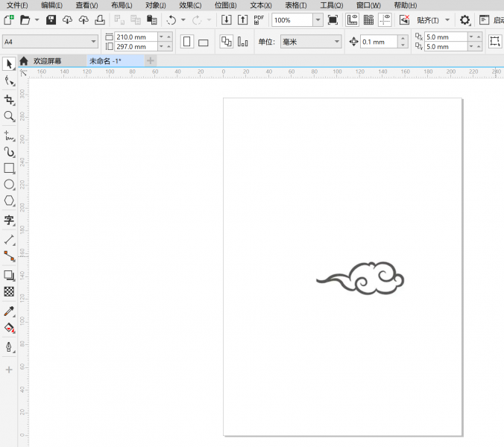Expand the 100% zoom level dropdown
Viewport: 504px width, 447px height.
tap(318, 20)
